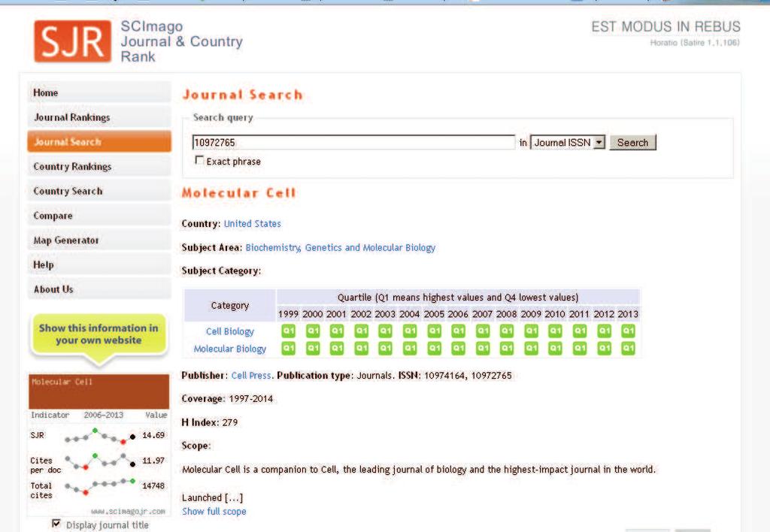Click Molecular Biology Q1 badge for 2013

click(x=628, y=348)
